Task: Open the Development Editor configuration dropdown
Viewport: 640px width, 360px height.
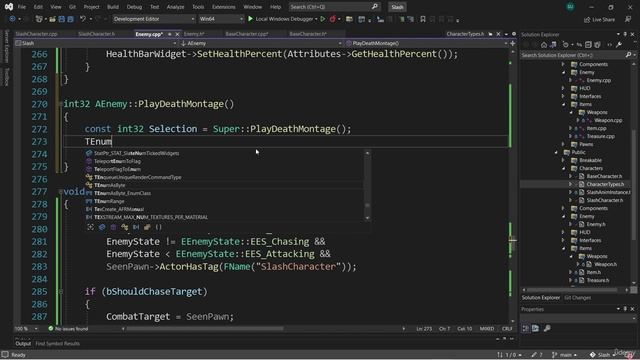Action: click(x=153, y=19)
